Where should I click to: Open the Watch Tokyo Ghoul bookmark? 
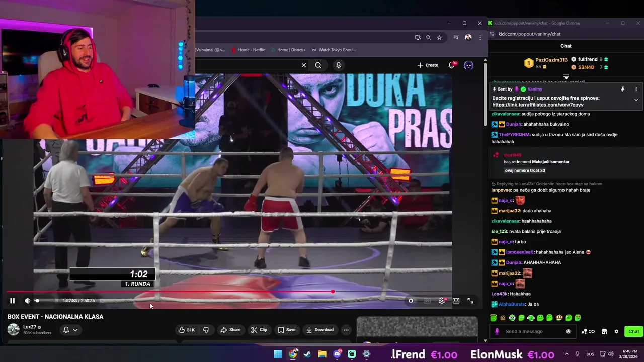(334, 50)
